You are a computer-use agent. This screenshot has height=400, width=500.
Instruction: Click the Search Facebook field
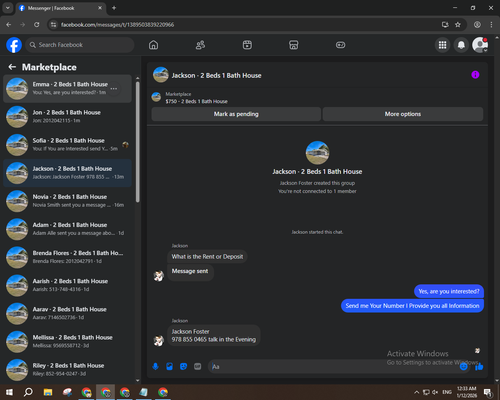80,45
